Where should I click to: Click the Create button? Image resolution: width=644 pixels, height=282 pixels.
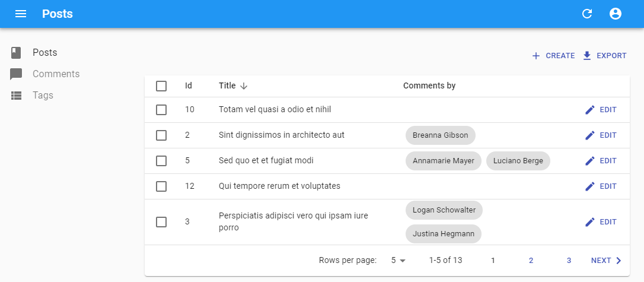click(553, 56)
